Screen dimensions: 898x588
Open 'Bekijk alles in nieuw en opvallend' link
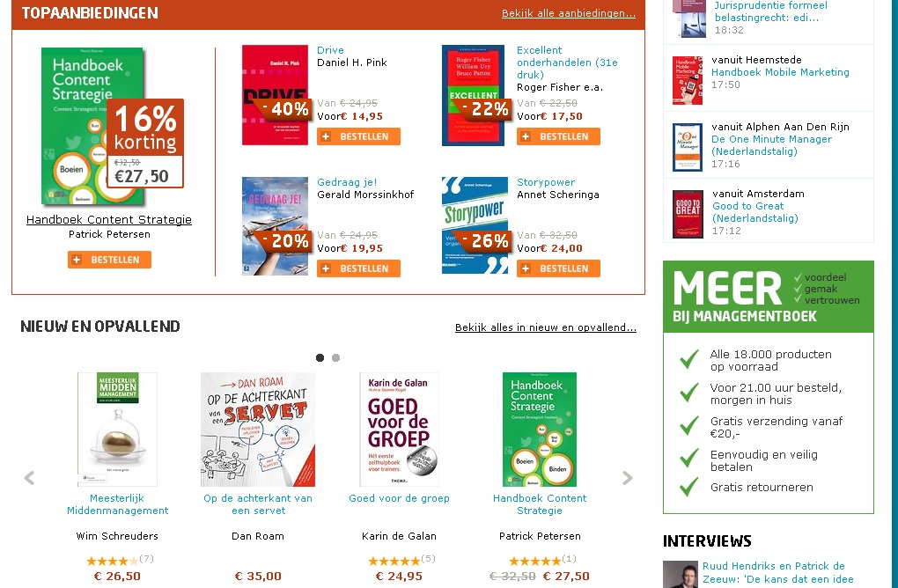point(545,327)
